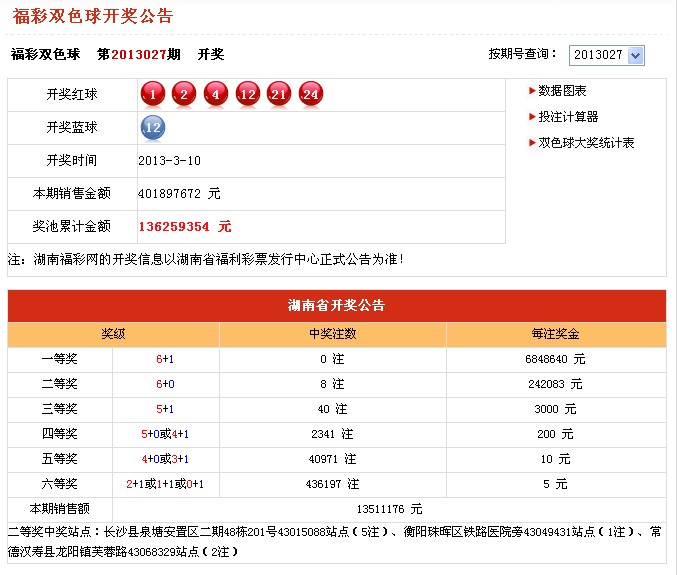Click the 6+0 match cell

click(165, 384)
